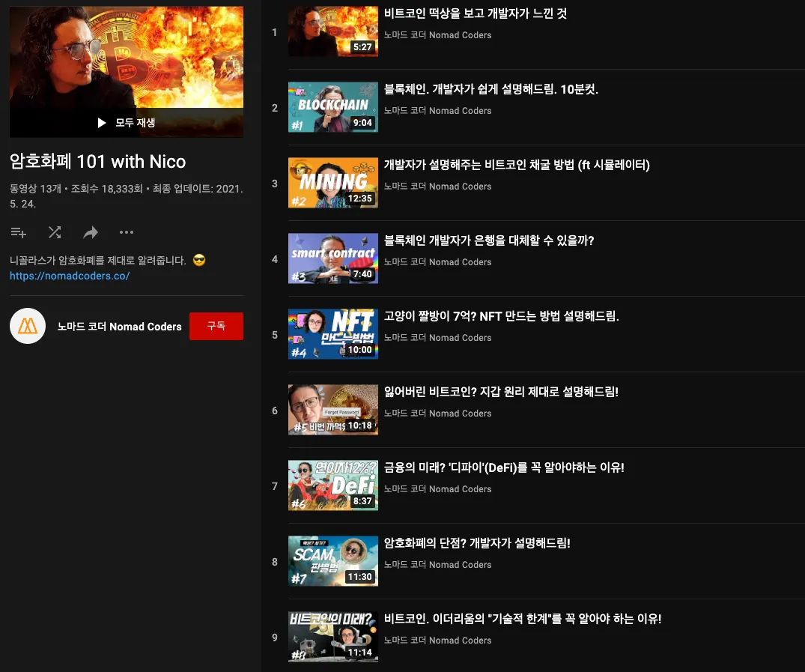
Task: Click playlist title 암호화폐 101 with Nico
Action: point(97,162)
